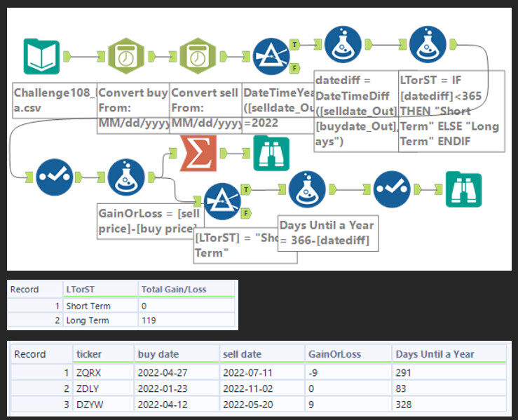Click the T anchor of the Short Term Filter
This screenshot has height=420, width=518.
[246, 189]
